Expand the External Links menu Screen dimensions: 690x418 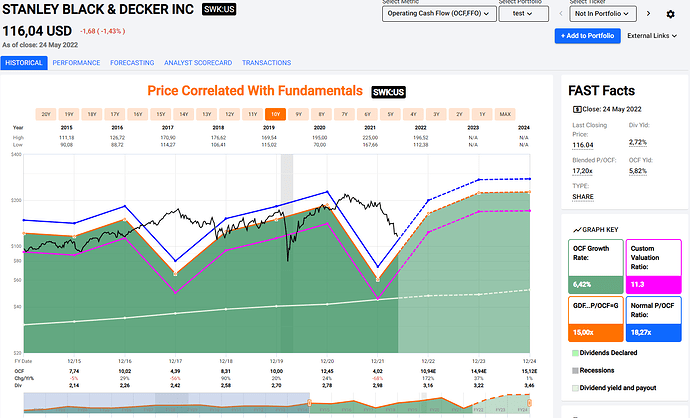(650, 36)
